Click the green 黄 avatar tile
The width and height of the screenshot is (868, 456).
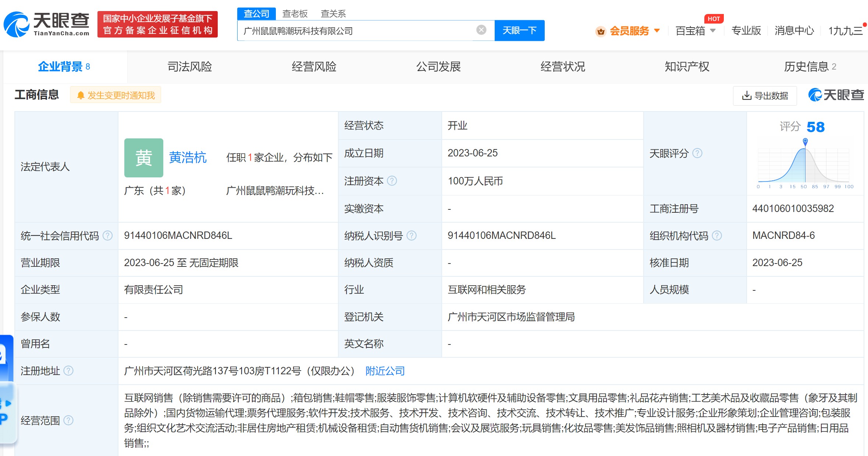pos(144,158)
